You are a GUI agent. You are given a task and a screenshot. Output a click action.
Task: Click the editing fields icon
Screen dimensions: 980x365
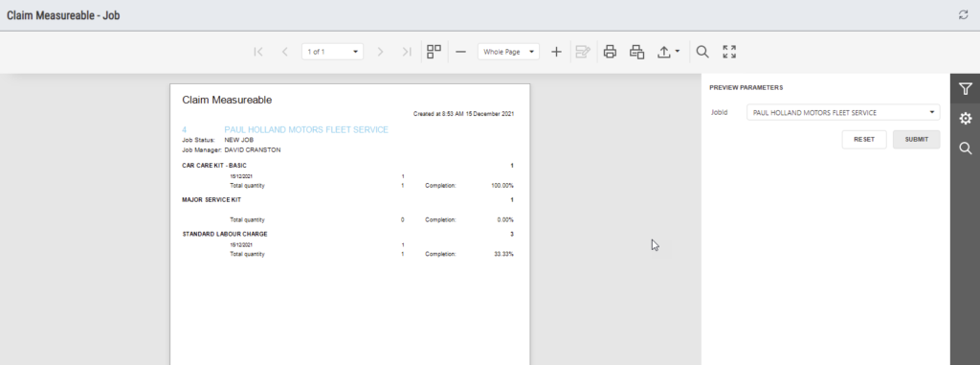(x=583, y=52)
